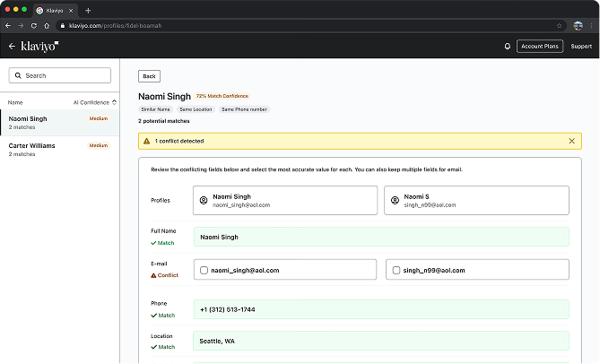Viewport: 600px width, 364px height.
Task: Open the browser three-dot menu
Action: 592,26
